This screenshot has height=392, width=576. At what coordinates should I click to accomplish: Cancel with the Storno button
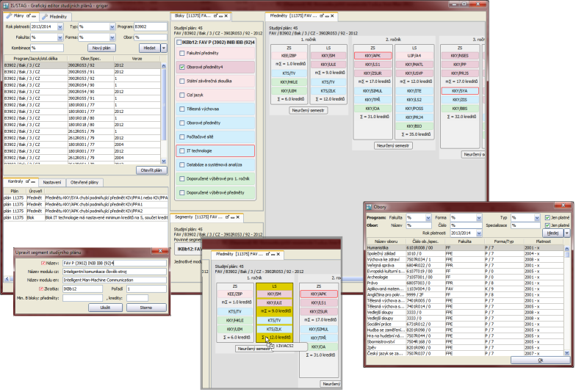pyautogui.click(x=145, y=308)
